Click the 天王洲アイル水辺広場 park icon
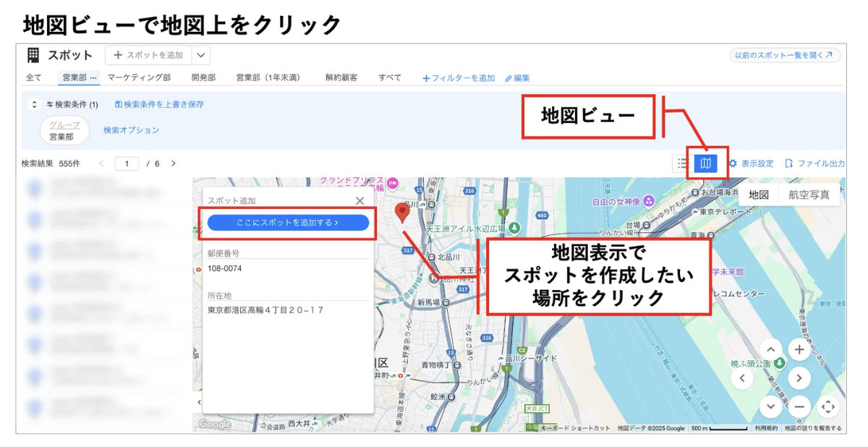This screenshot has height=447, width=868. [x=514, y=228]
